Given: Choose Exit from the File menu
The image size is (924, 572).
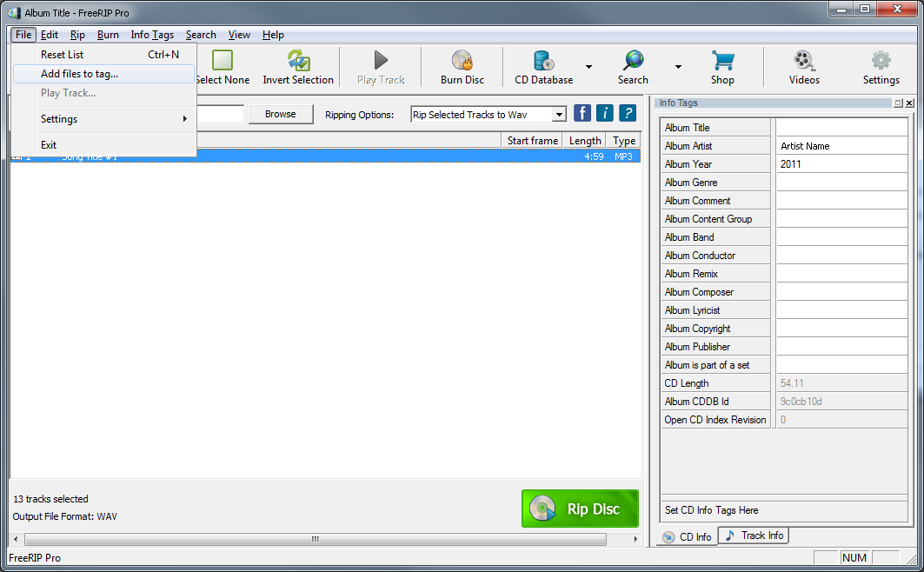Looking at the screenshot, I should (103, 145).
